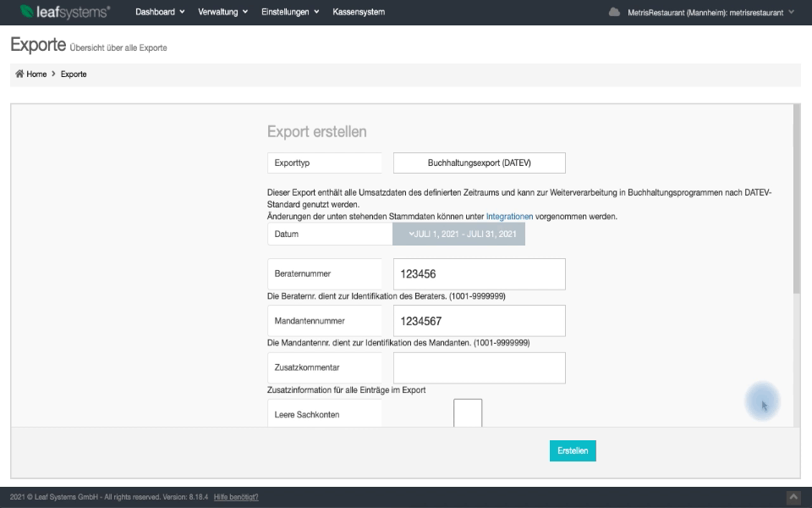Click the cloud icon in top bar
The image size is (812, 508).
tap(614, 13)
